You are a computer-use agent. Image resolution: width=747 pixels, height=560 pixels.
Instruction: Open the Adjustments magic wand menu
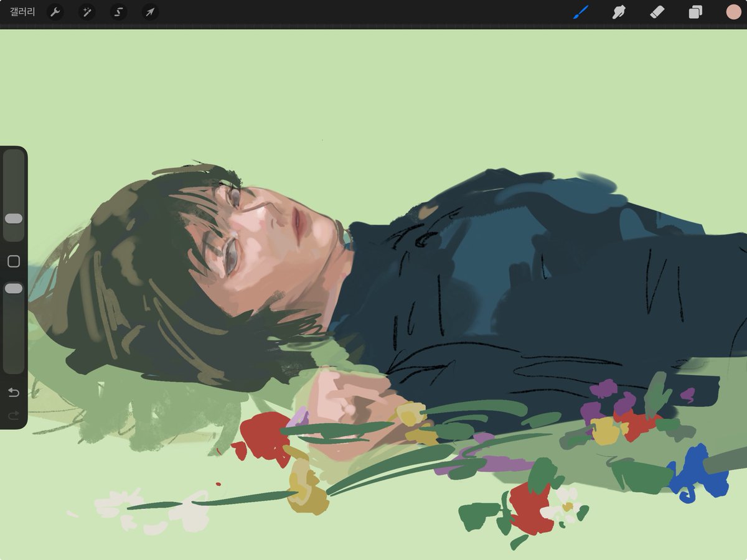[87, 12]
